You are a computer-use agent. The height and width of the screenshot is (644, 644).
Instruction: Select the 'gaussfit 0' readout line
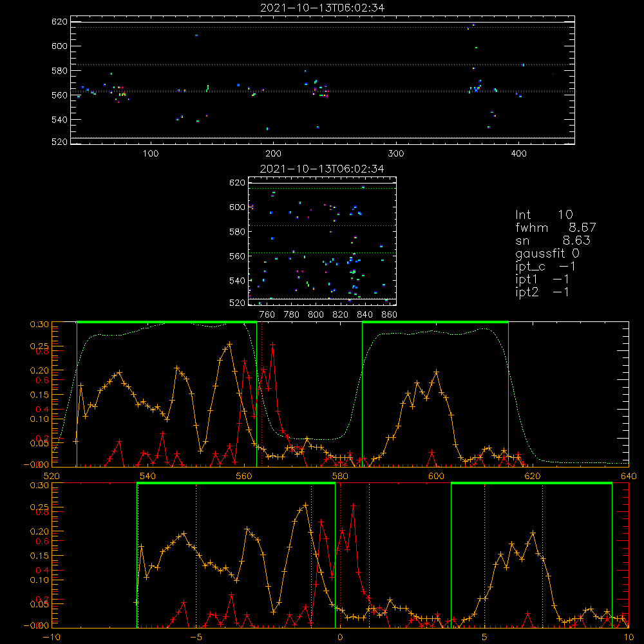coord(547,253)
